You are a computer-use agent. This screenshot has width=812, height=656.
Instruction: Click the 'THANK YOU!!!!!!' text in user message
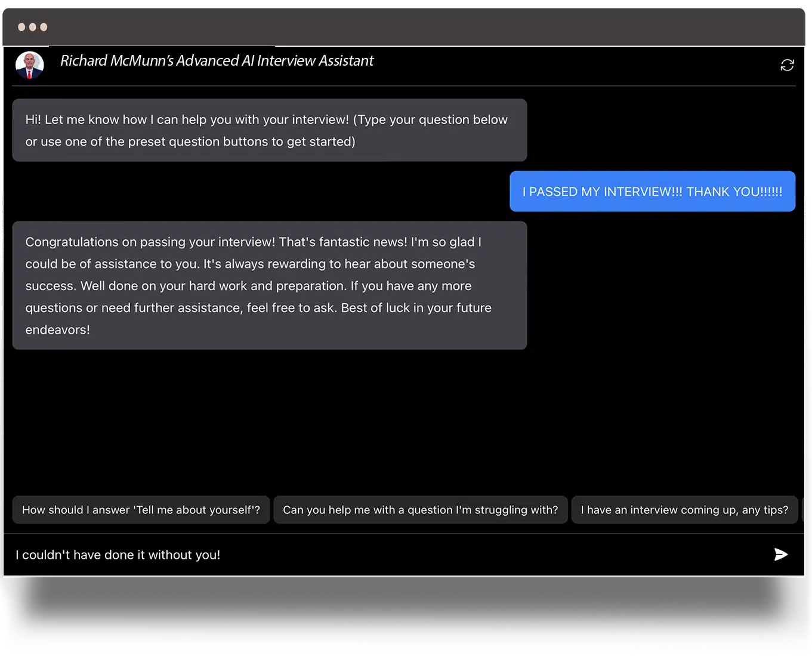(x=734, y=192)
